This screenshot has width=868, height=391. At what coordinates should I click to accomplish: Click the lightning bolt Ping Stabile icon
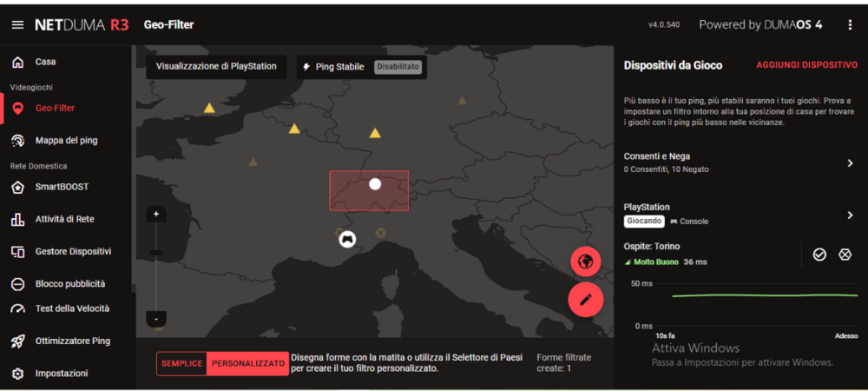(x=306, y=67)
